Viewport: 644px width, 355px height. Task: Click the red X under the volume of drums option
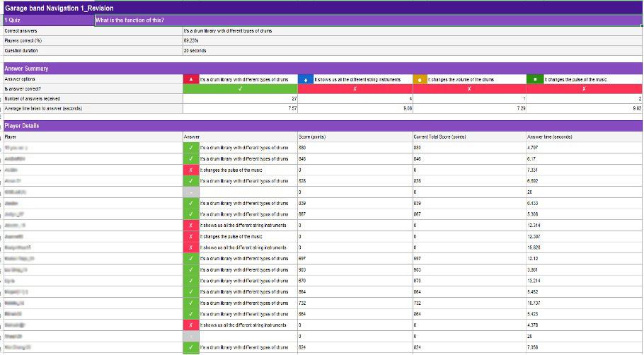click(x=469, y=88)
